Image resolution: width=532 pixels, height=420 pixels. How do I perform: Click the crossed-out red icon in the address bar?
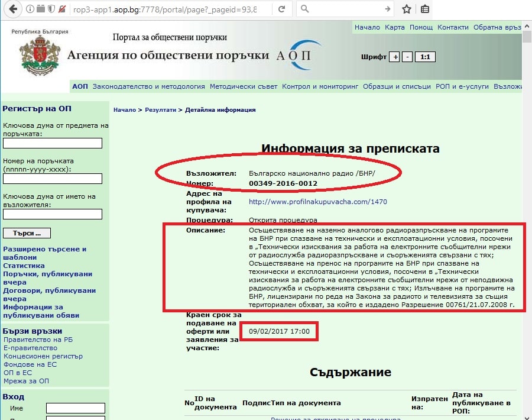(61, 9)
